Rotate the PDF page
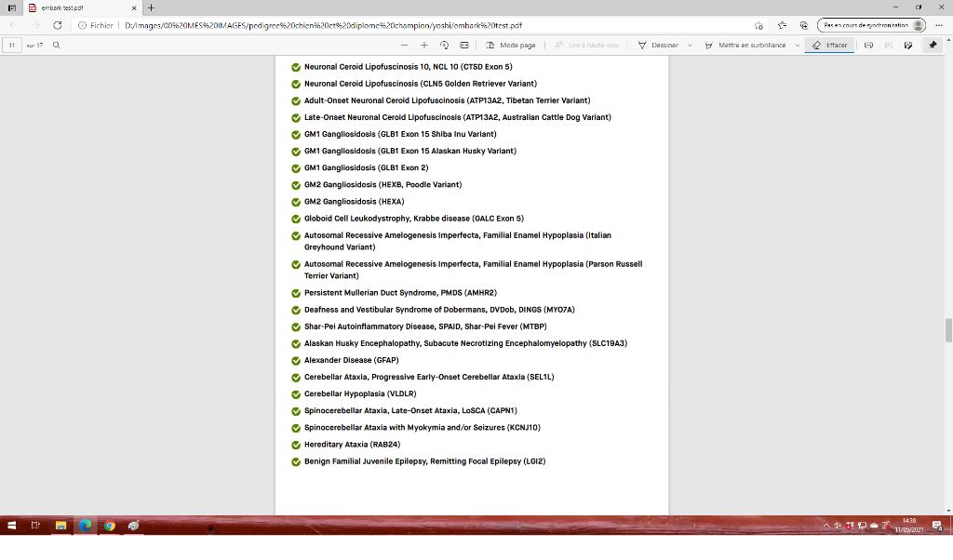Image resolution: width=953 pixels, height=560 pixels. tap(444, 45)
